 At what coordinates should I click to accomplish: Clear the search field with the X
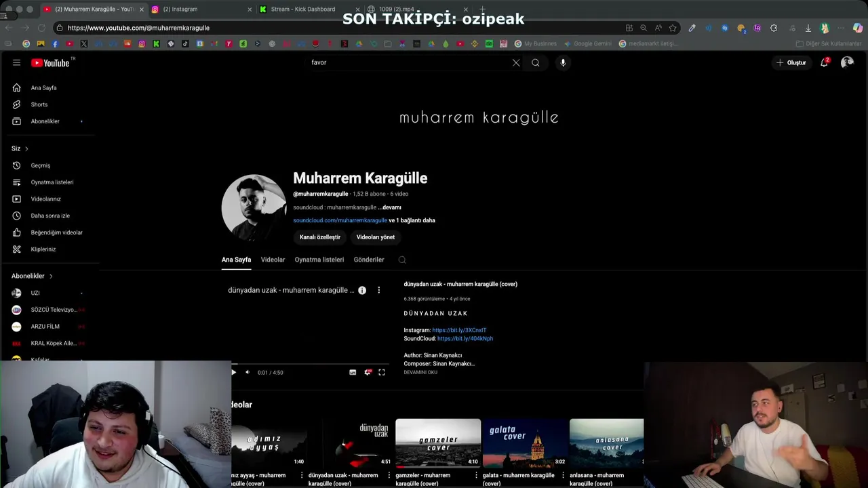pyautogui.click(x=516, y=62)
